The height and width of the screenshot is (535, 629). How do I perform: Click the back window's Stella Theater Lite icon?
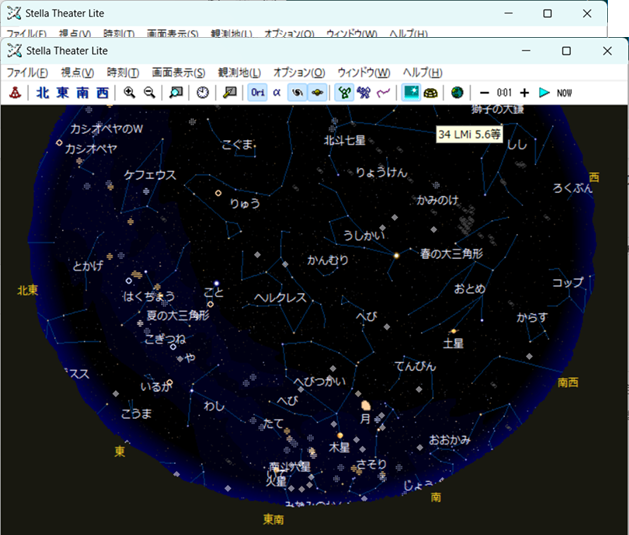click(14, 13)
